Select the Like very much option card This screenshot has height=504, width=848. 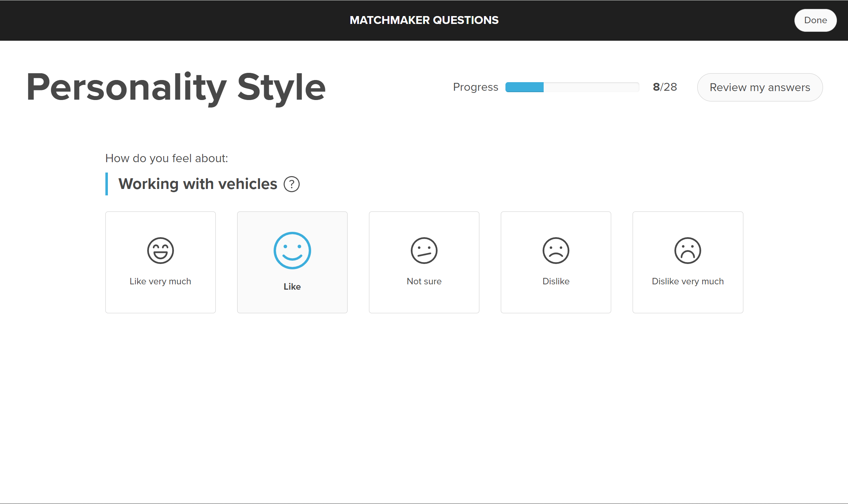[x=160, y=262]
